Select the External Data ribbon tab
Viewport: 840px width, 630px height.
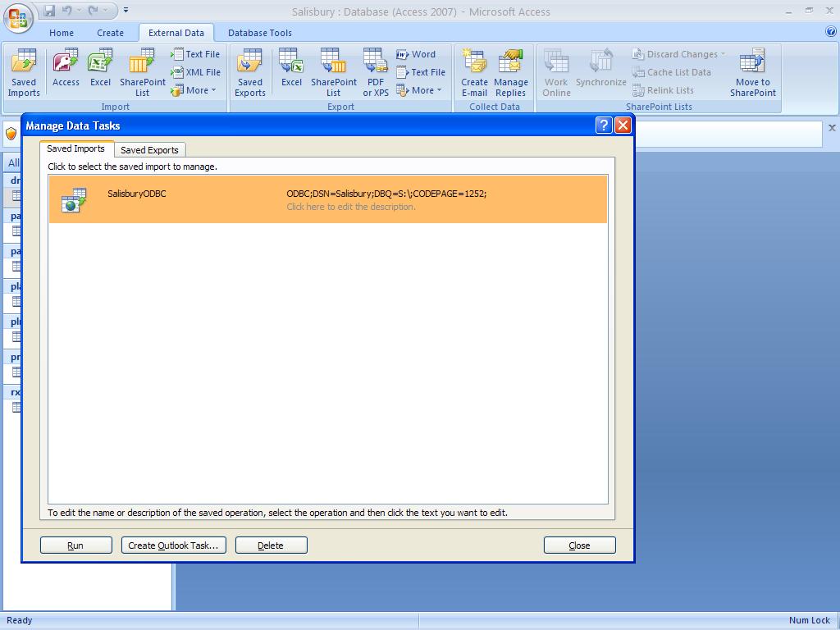176,33
